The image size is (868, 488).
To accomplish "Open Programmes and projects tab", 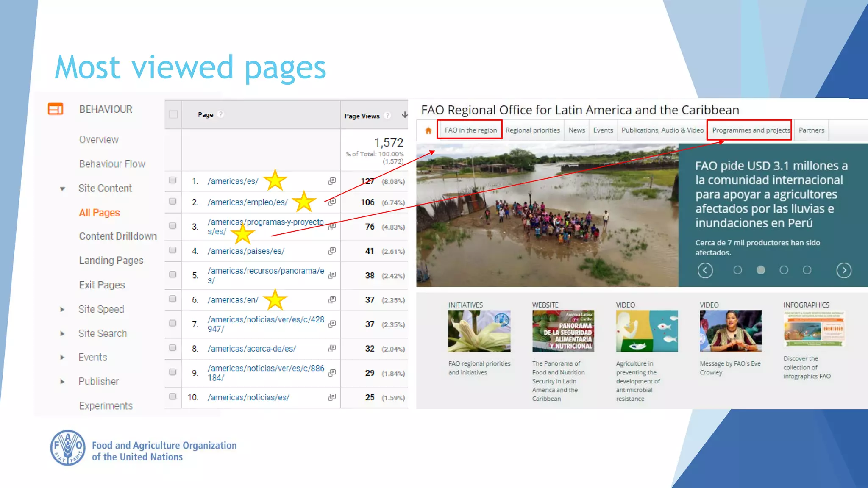I will tap(750, 130).
